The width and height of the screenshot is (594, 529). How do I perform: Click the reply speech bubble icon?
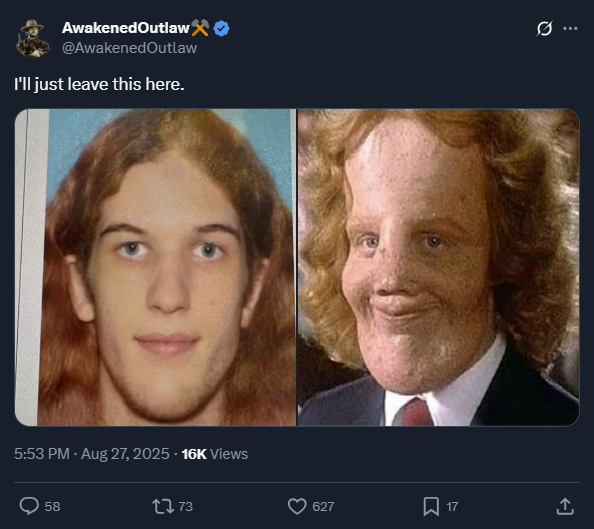(x=29, y=506)
